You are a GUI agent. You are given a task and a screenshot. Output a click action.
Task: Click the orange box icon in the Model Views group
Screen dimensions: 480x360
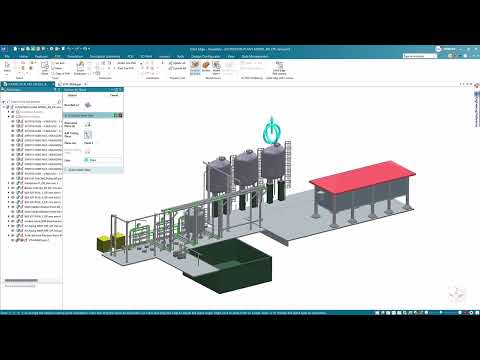[x=206, y=66]
